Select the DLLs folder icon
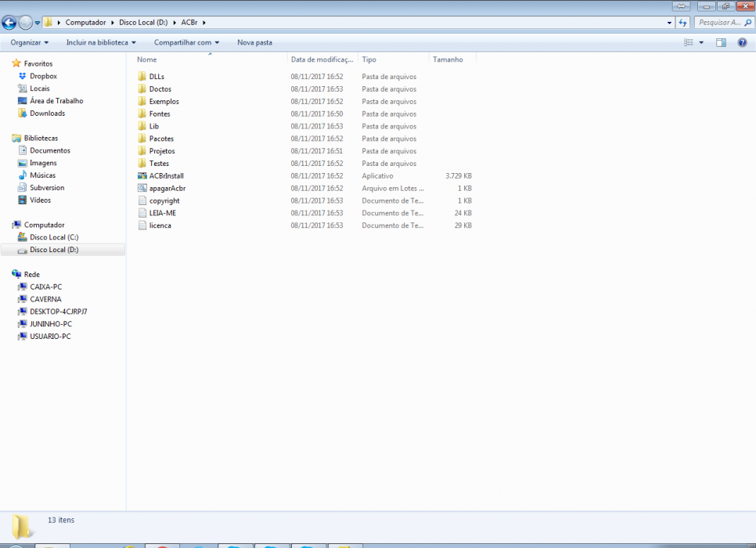756x548 pixels. (142, 76)
